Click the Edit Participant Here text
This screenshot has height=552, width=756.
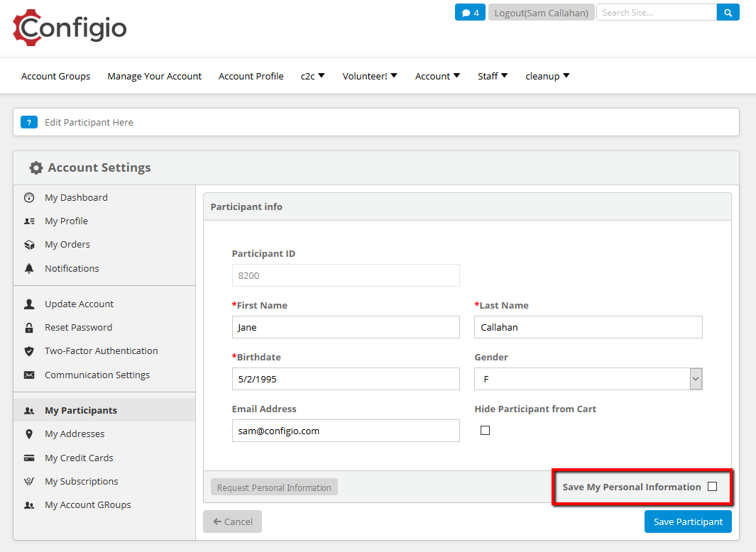(89, 123)
